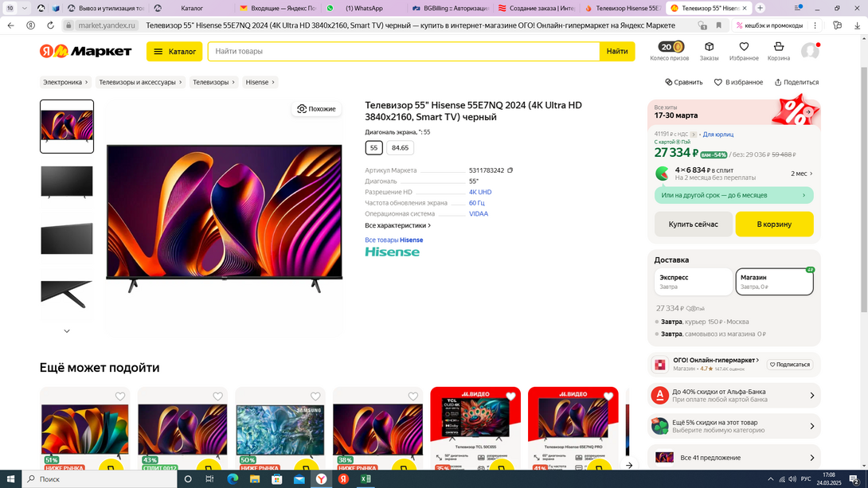Click the Найти search button
The image size is (868, 488).
click(x=616, y=52)
